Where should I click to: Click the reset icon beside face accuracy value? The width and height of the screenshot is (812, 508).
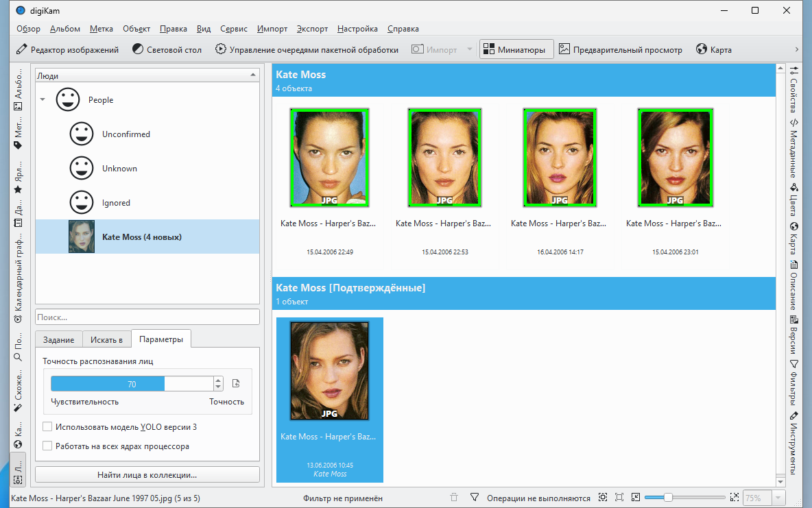tap(236, 383)
